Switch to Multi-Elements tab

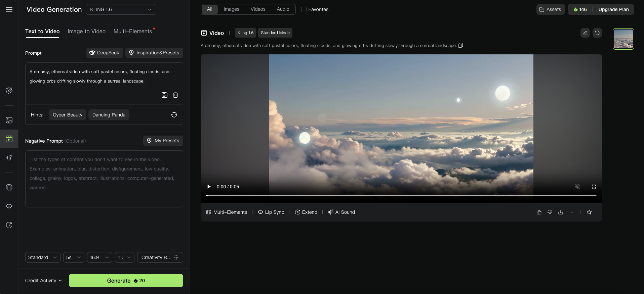(133, 31)
